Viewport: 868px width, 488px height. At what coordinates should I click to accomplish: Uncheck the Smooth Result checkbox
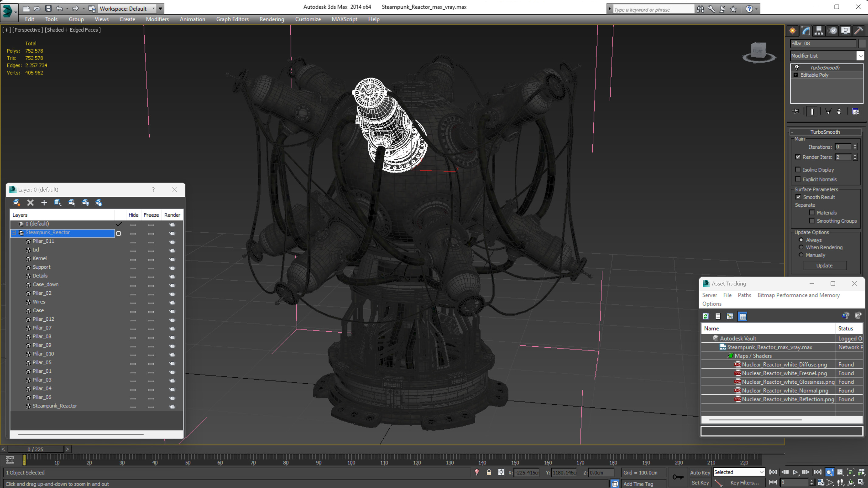point(798,197)
